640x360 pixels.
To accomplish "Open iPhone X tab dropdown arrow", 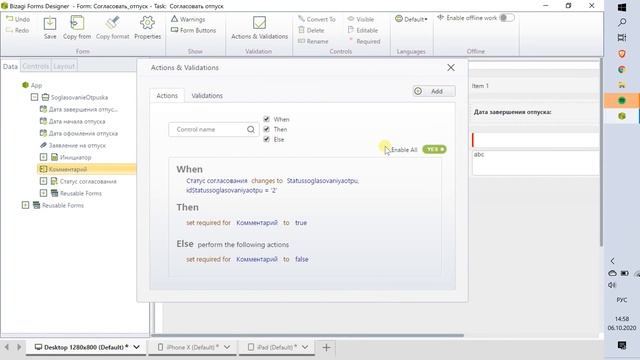I will click(227, 347).
